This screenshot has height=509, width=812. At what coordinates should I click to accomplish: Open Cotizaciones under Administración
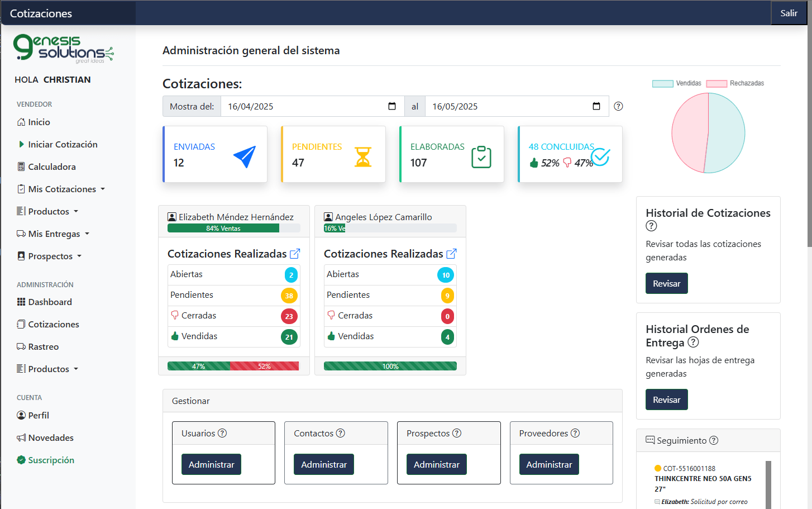coord(48,324)
